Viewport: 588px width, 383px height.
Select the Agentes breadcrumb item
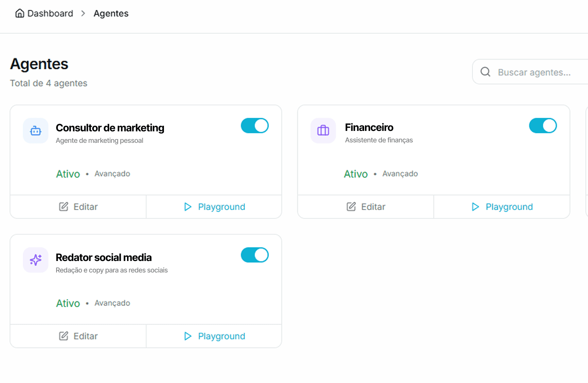(111, 14)
